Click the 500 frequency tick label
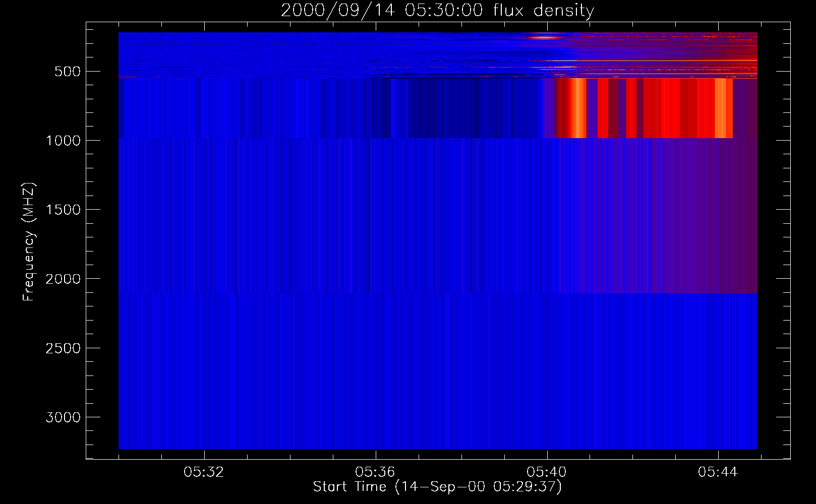816x504 pixels. [x=68, y=72]
